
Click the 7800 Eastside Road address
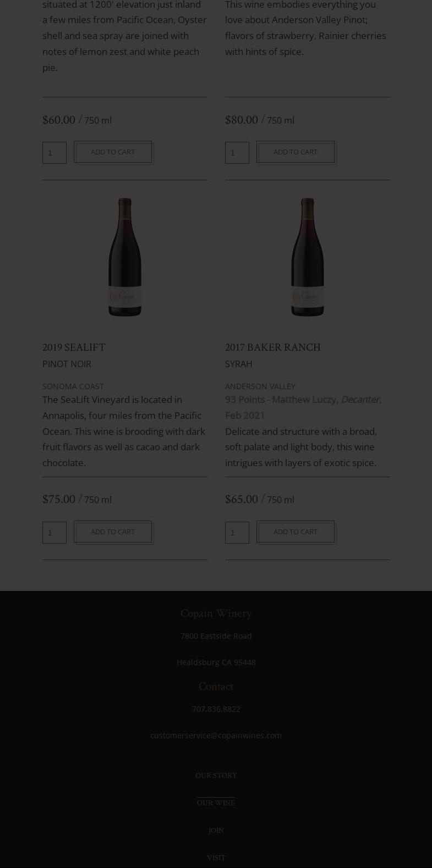tap(216, 636)
